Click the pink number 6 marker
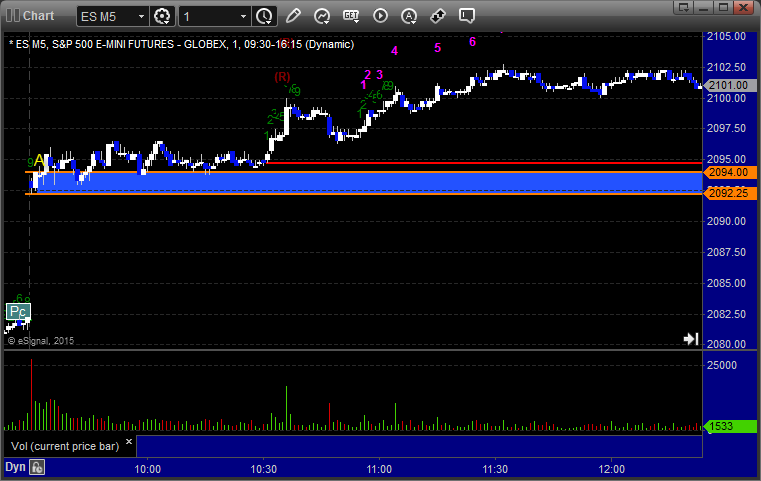761x481 pixels. click(x=472, y=42)
